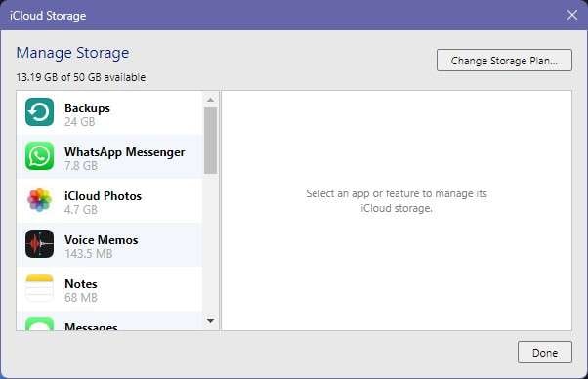Click the 143.5 MB size value
Viewport: 588px width, 379px height.
click(89, 253)
